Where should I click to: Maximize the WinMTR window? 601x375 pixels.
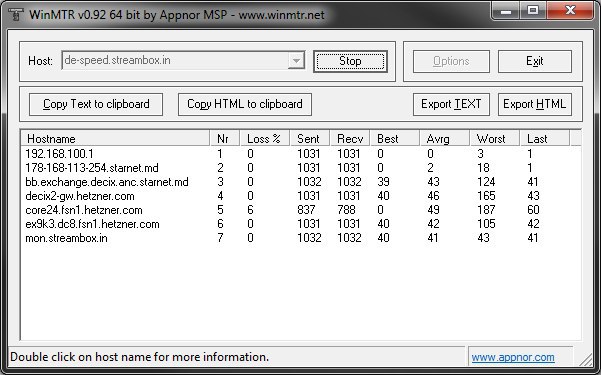[533, 11]
